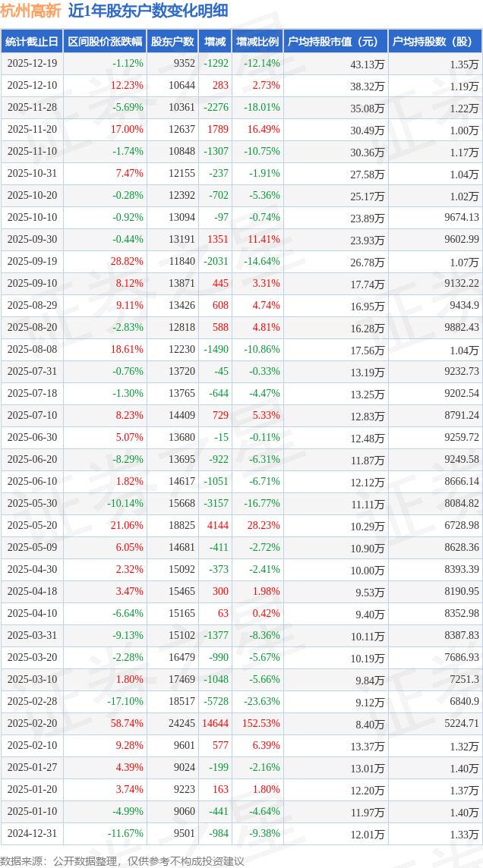
Task: Click the 增减比例 column header
Action: (x=257, y=42)
